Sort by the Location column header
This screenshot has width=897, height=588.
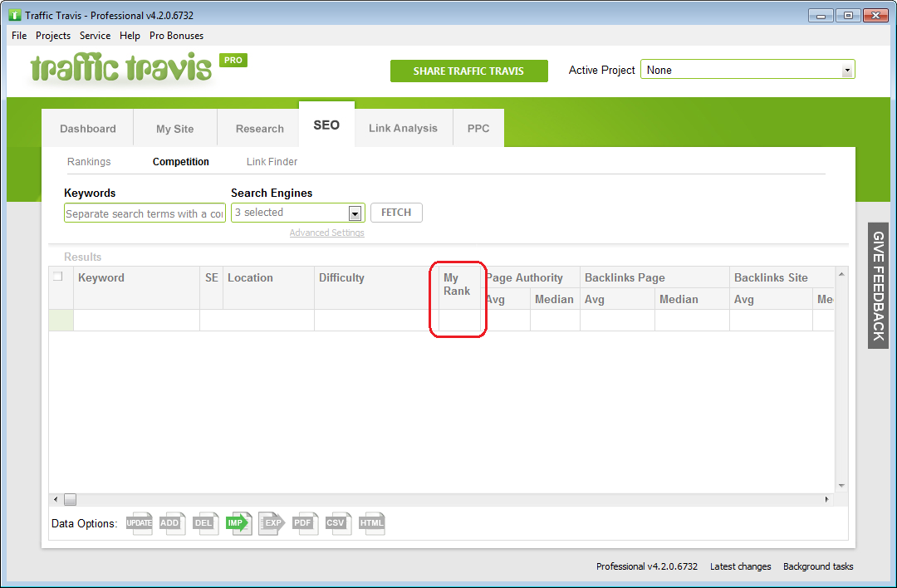tap(268, 287)
